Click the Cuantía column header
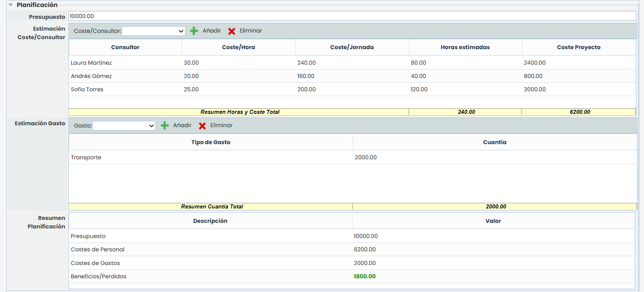This screenshot has width=644, height=292. [x=494, y=142]
